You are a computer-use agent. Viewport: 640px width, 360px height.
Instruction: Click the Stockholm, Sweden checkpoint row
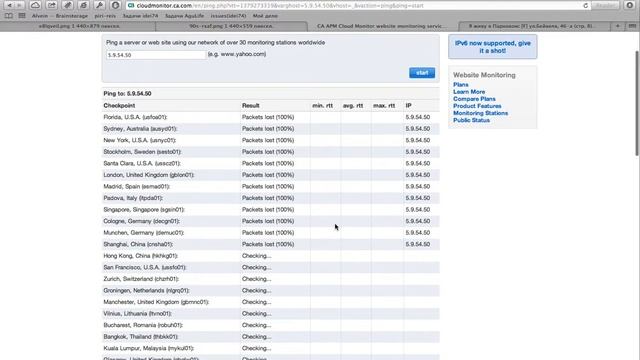pyautogui.click(x=271, y=152)
